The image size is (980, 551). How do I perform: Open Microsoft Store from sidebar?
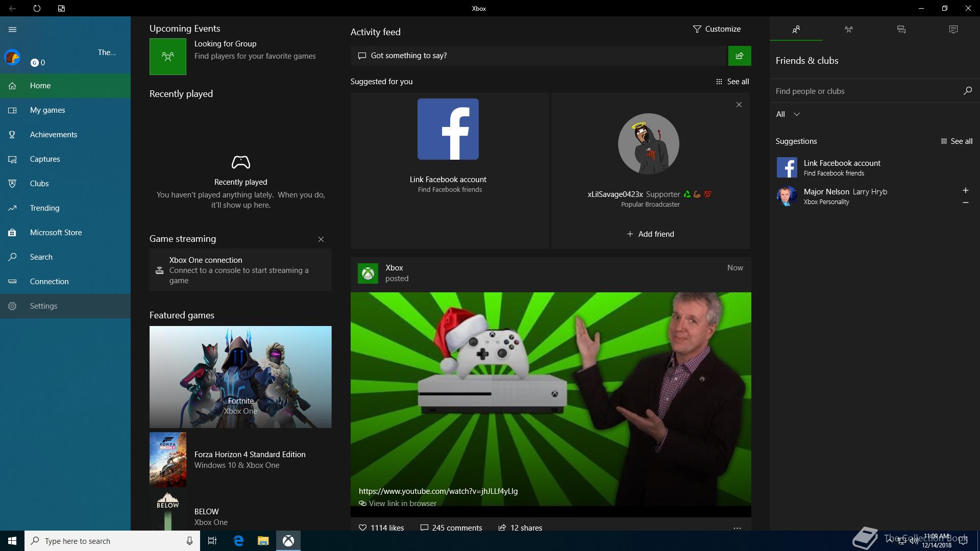click(65, 233)
